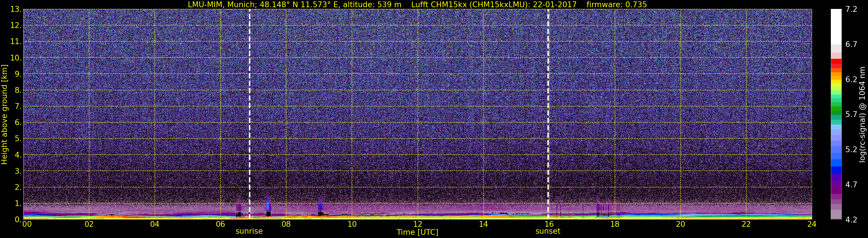Click the '10.' tick on the height axis

[x=16, y=58]
